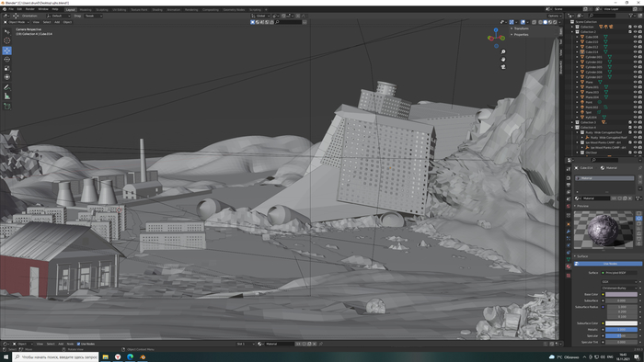Disable render camera icon for Plane
This screenshot has width=644, height=362.
click(x=640, y=82)
